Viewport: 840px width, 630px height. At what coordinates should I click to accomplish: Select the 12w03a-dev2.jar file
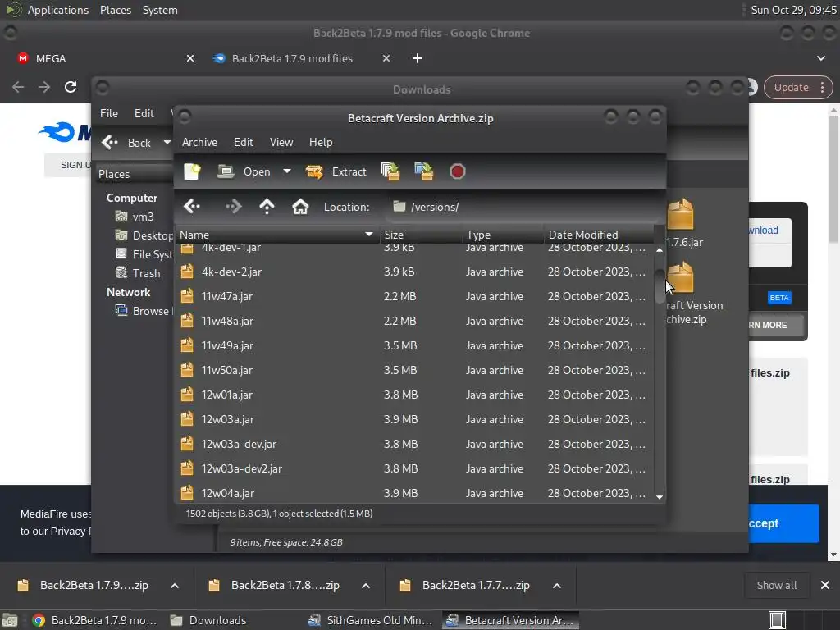click(414, 468)
